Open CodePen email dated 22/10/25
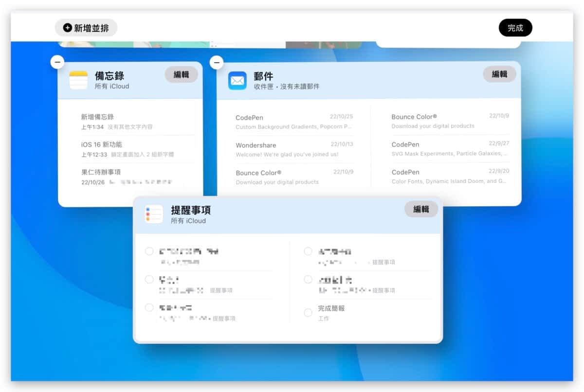 [293, 122]
